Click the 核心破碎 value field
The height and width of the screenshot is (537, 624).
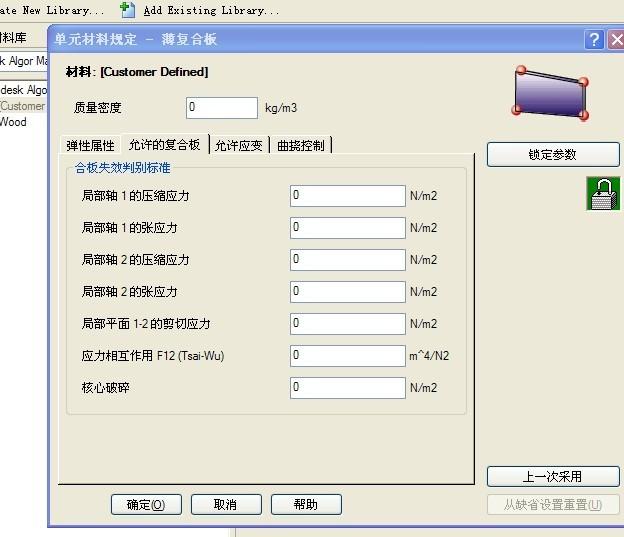point(347,388)
